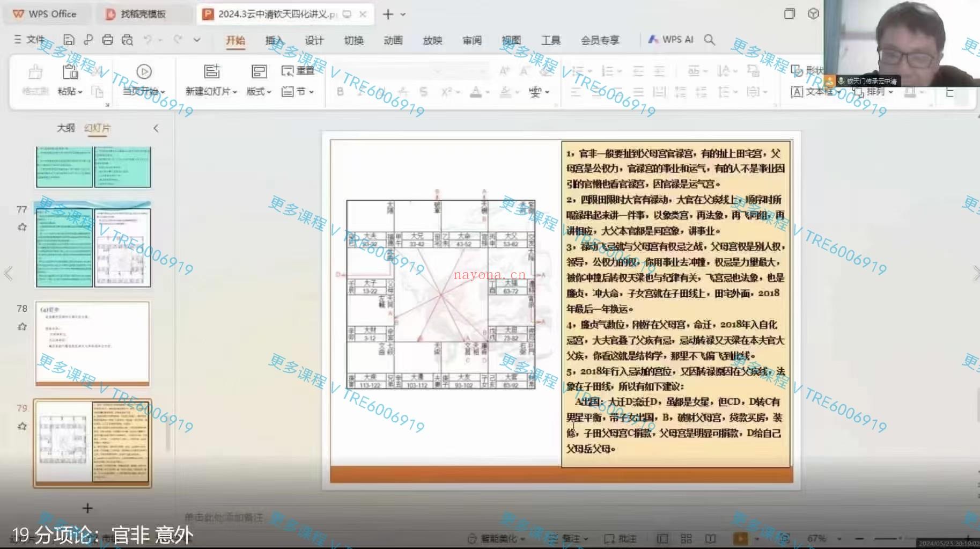Switch to the 设计 ribbon tab

point(314,40)
